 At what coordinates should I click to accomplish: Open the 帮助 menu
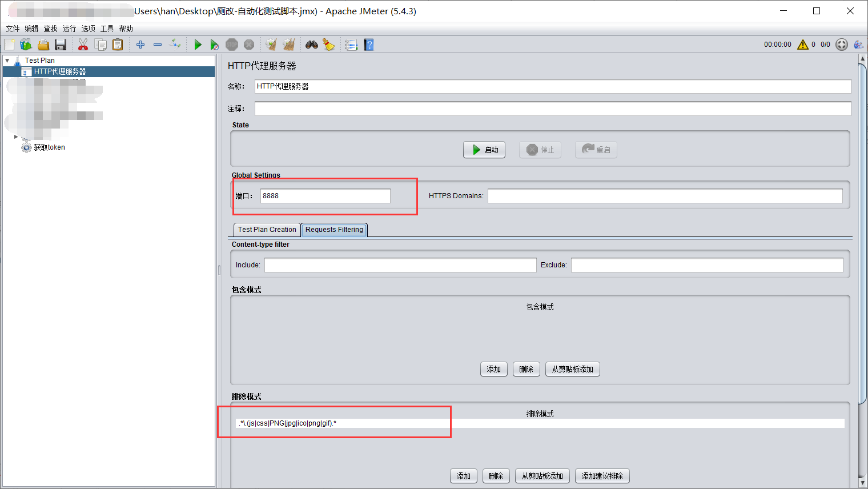(126, 29)
